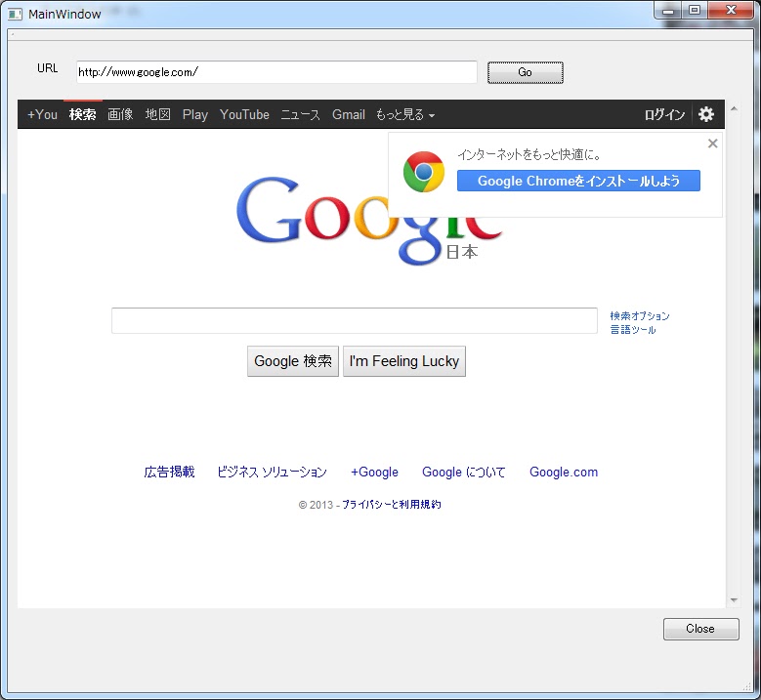Open Google.com footer link
Image resolution: width=761 pixels, height=700 pixels.
pyautogui.click(x=564, y=472)
